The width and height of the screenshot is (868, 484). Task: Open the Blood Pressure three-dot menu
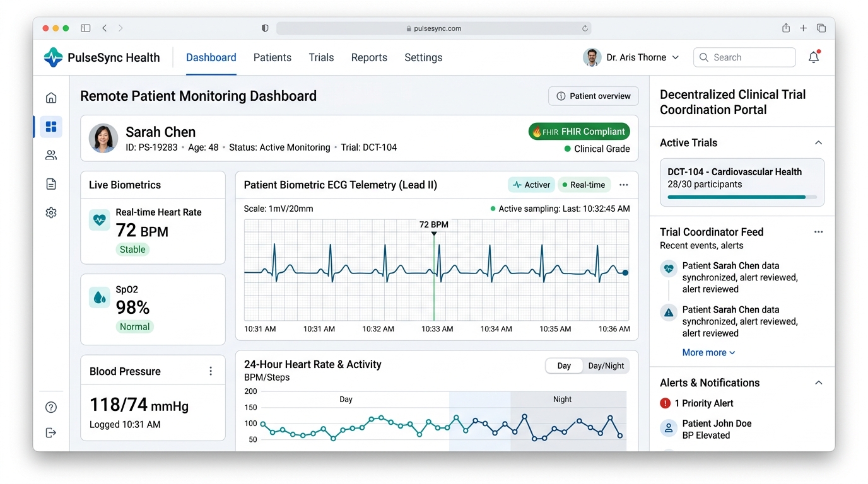pos(211,371)
